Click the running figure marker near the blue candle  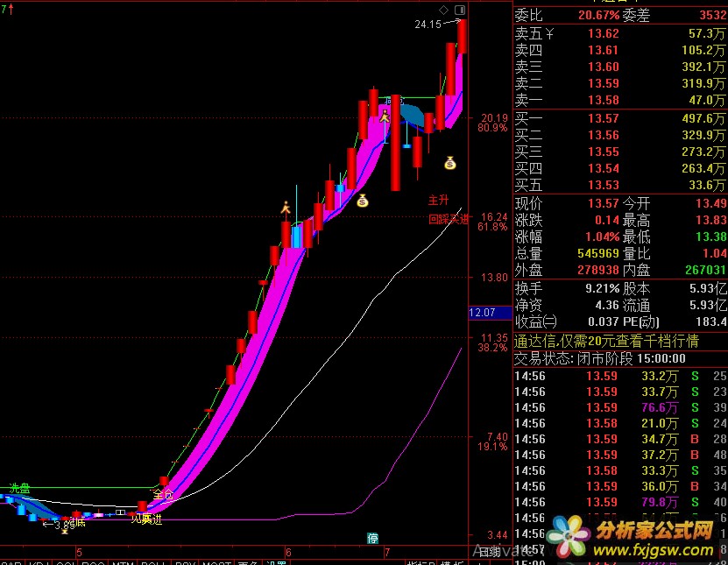point(286,208)
